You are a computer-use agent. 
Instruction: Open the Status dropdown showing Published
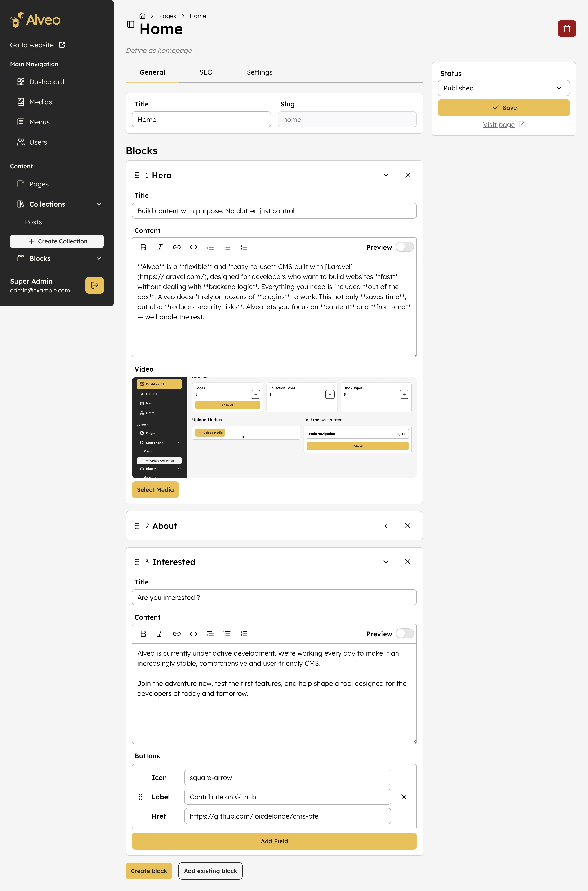(504, 88)
